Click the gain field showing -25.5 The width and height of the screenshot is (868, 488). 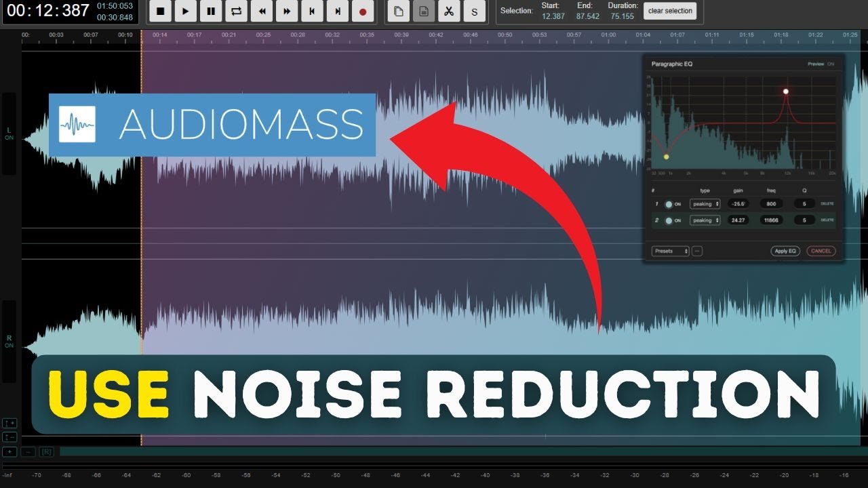click(x=738, y=203)
